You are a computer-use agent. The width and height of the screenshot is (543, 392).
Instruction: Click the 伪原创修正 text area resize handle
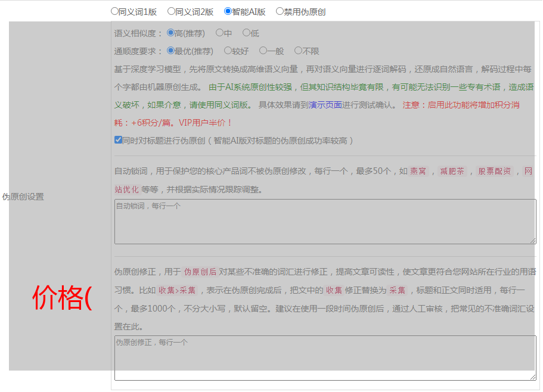(x=533, y=377)
